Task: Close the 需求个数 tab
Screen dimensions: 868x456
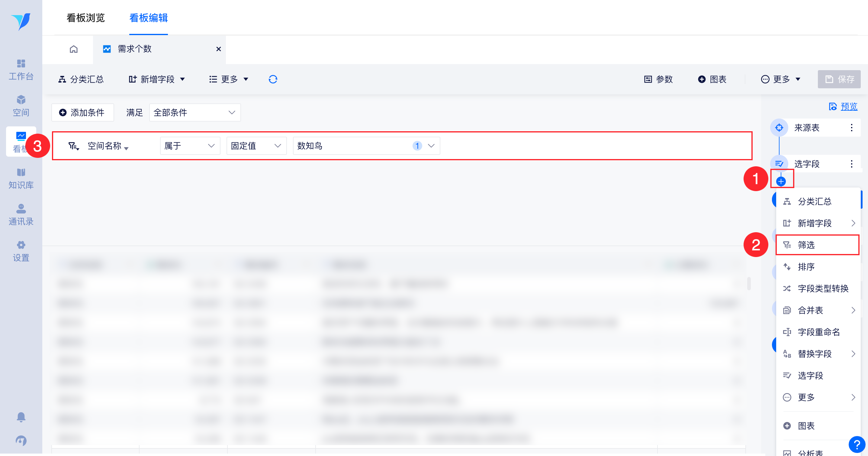Action: (x=218, y=49)
